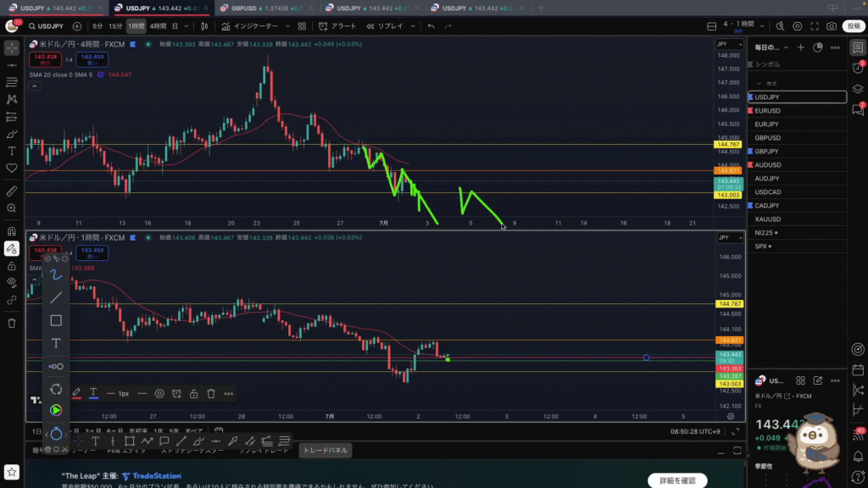This screenshot has width=868, height=488.
Task: Open the layout name dropdown '4・1時間'
Action: click(x=744, y=26)
